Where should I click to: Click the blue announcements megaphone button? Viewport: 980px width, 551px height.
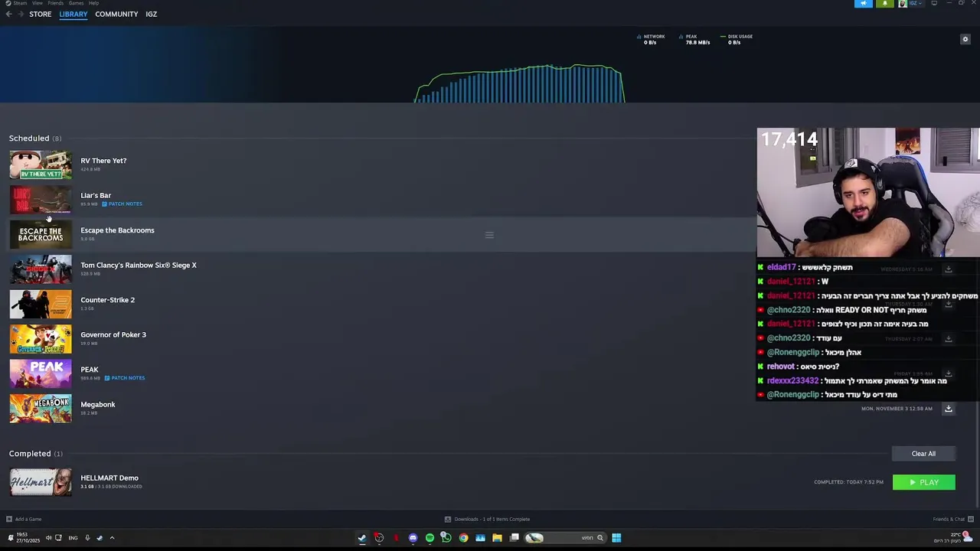coord(864,3)
